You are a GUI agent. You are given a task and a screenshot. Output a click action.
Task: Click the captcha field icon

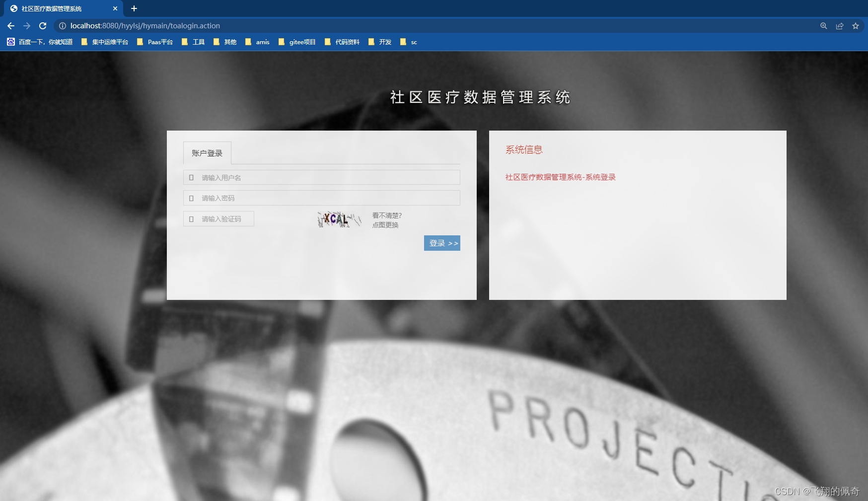(191, 219)
